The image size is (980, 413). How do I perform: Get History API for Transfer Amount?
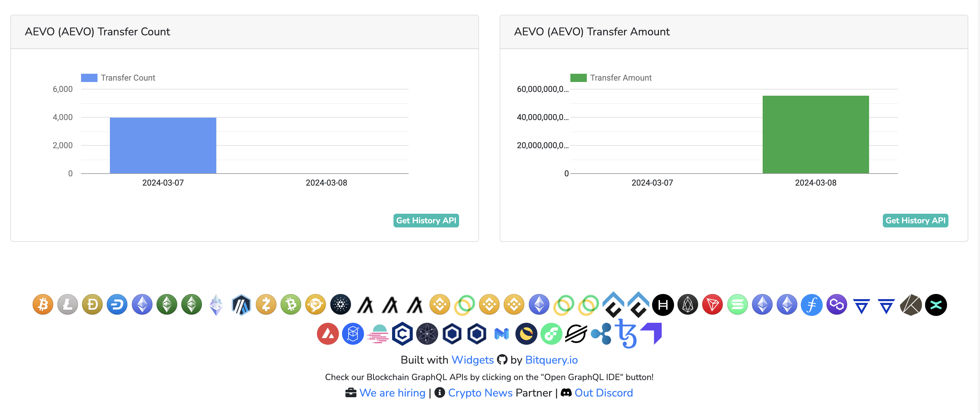915,220
